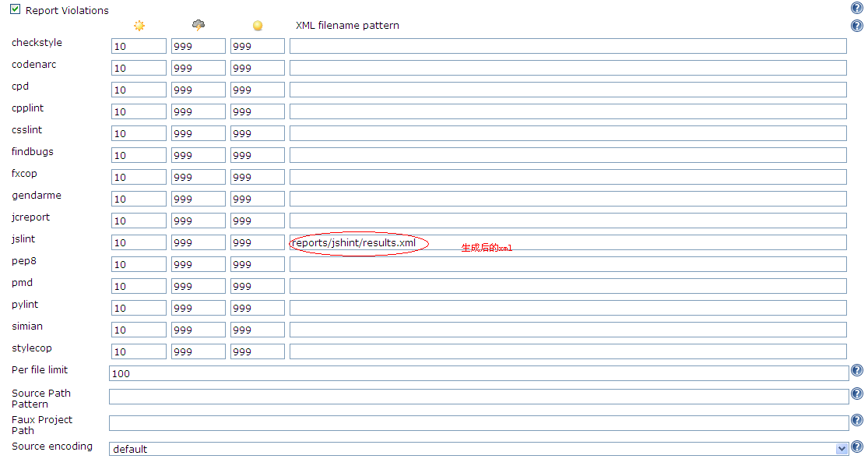868x459 pixels.
Task: Uncheck the Report Violations checkbox
Action: coord(16,9)
